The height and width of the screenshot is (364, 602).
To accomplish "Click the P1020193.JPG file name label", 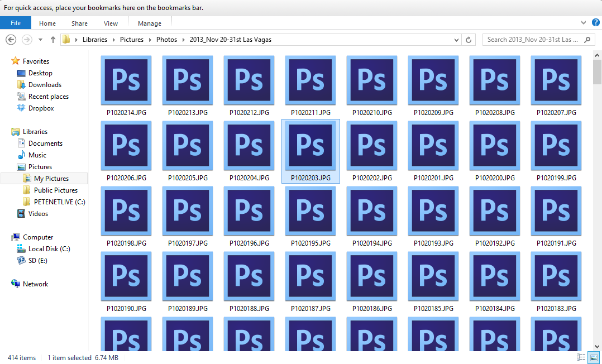I will click(x=433, y=243).
